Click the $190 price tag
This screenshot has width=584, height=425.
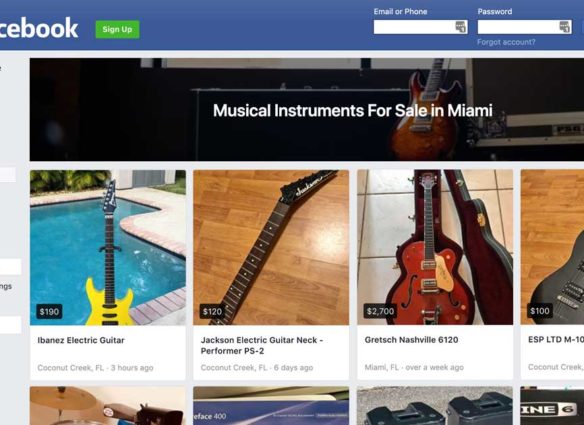(49, 311)
